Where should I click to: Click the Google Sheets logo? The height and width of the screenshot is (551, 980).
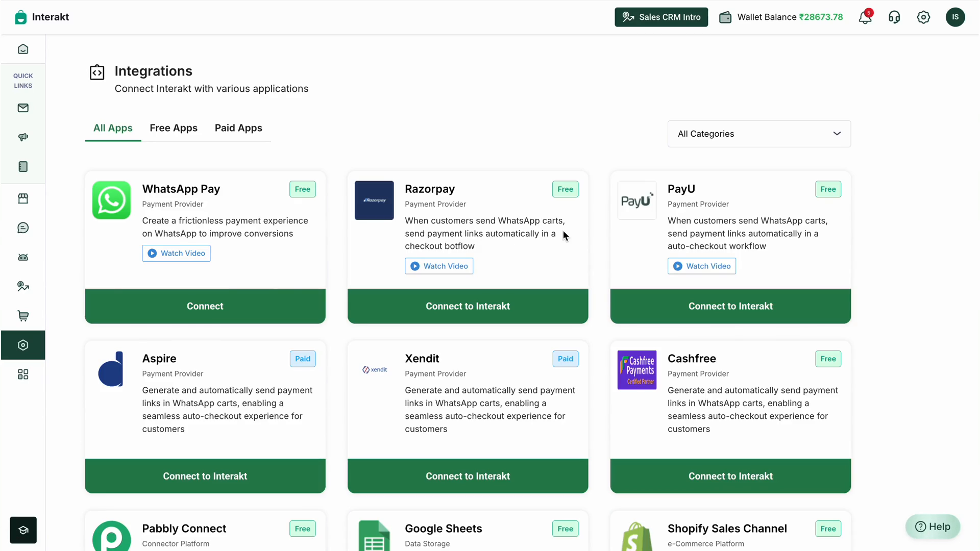374,536
